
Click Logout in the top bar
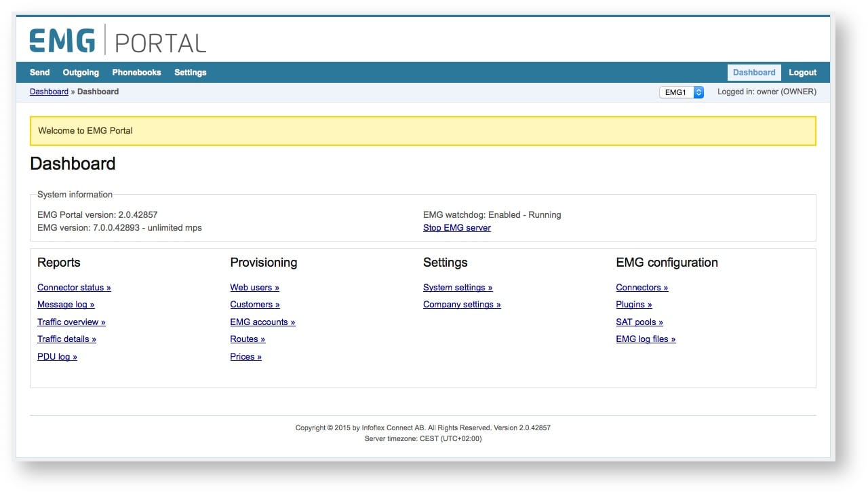[802, 72]
